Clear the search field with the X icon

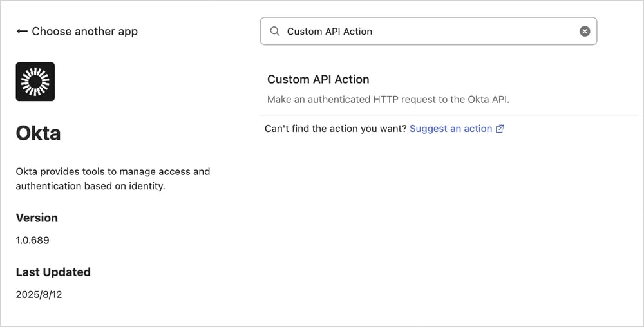(x=585, y=31)
